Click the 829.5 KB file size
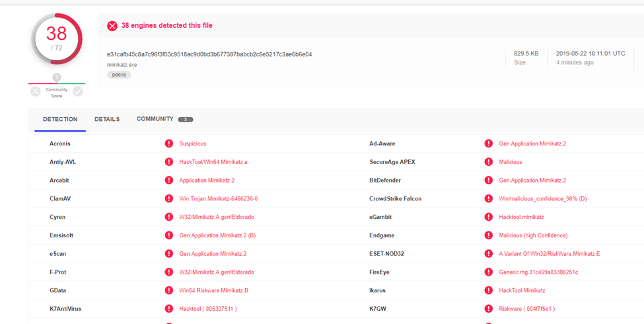This screenshot has height=324, width=644. 526,54
